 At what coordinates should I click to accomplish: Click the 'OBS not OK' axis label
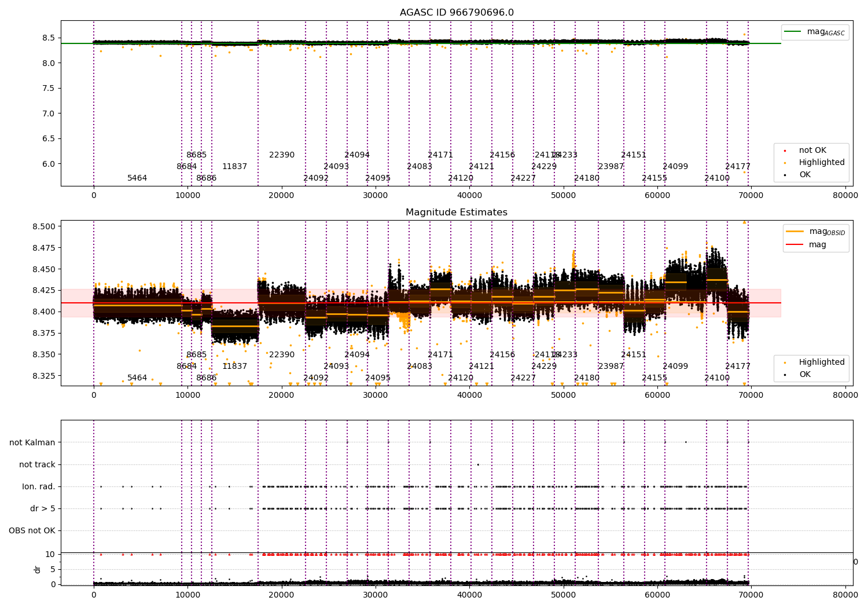click(x=32, y=530)
